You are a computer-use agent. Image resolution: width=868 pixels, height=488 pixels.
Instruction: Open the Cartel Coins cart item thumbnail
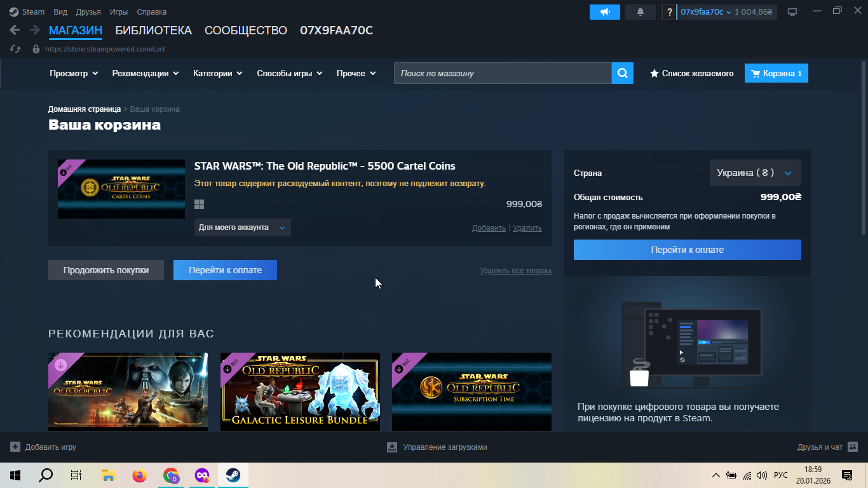(x=121, y=189)
